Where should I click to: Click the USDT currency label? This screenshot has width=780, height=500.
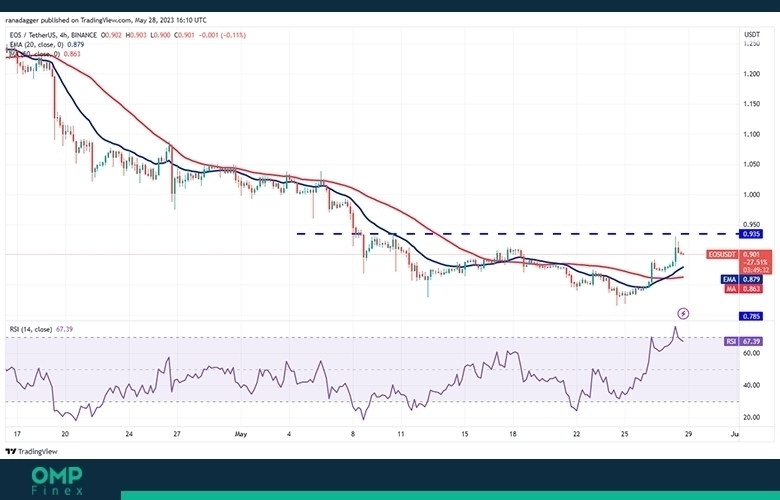[752, 35]
